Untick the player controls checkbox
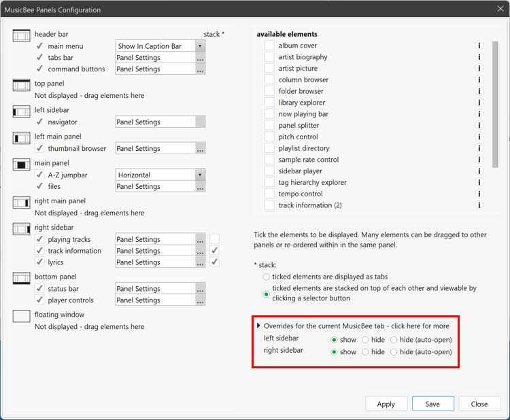Screen dimensions: 510x420 39,300
